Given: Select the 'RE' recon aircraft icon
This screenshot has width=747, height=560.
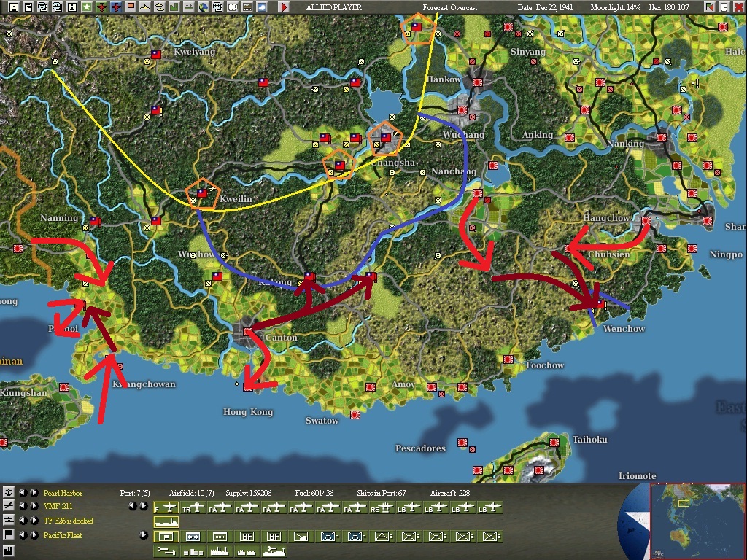Looking at the screenshot, I should [382, 508].
